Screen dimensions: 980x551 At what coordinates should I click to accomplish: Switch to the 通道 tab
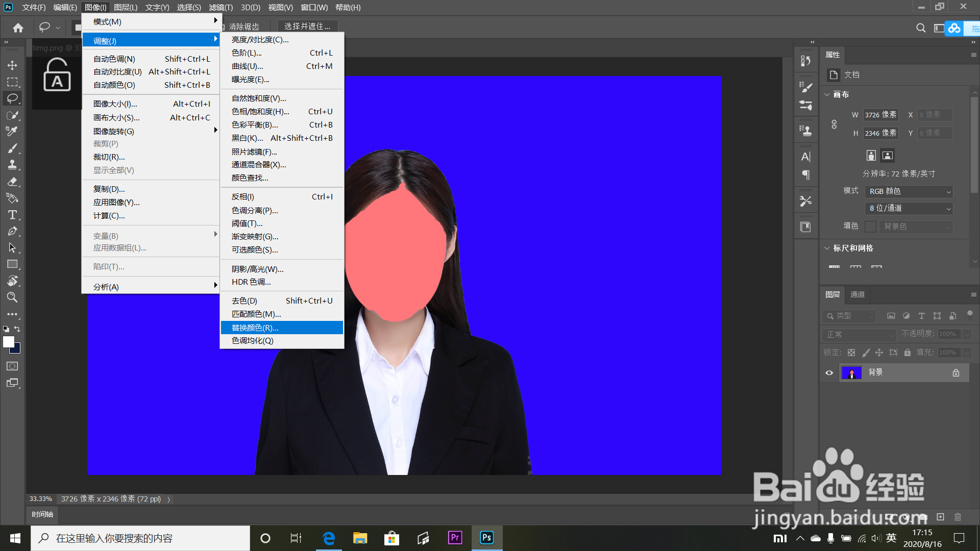857,294
